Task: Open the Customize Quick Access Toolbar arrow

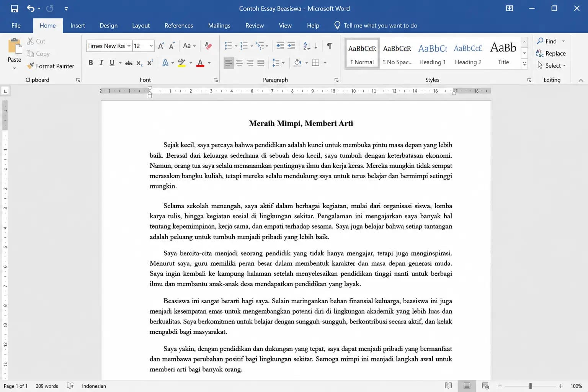Action: pyautogui.click(x=66, y=8)
